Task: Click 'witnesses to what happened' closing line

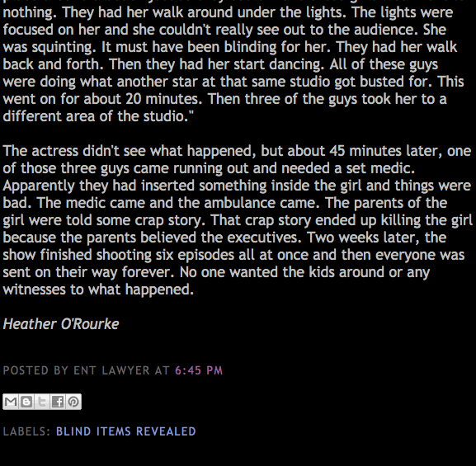Action: click(x=98, y=289)
